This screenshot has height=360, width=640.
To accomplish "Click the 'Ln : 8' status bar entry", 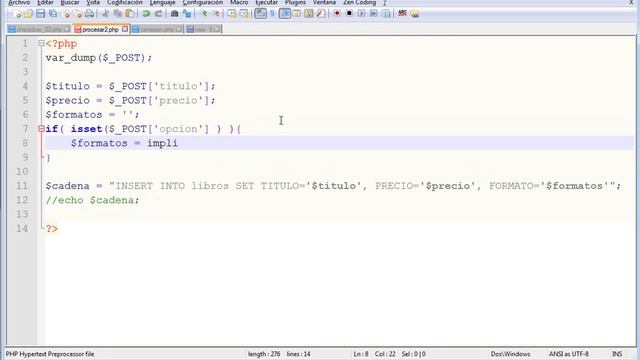I will click(361, 354).
